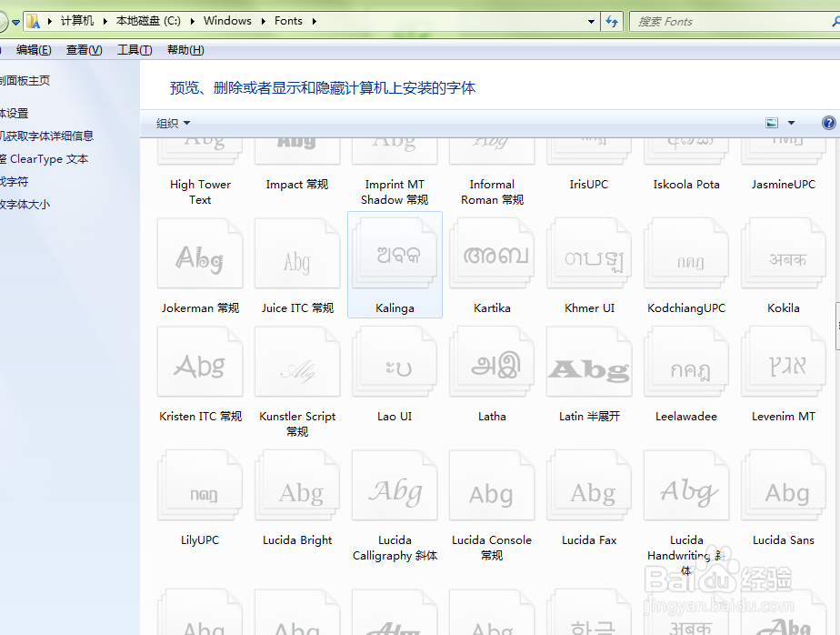This screenshot has height=635, width=840.
Task: Open the 组织 dropdown menu
Action: click(x=173, y=124)
